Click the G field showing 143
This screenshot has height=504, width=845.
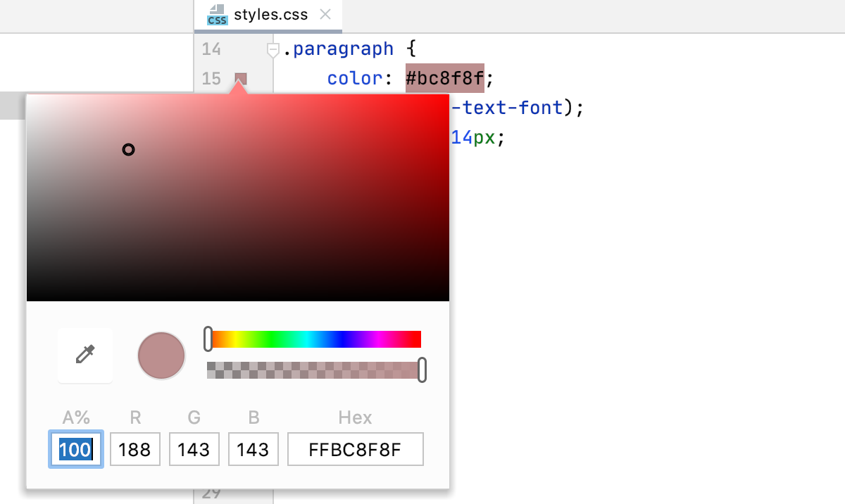pos(194,448)
